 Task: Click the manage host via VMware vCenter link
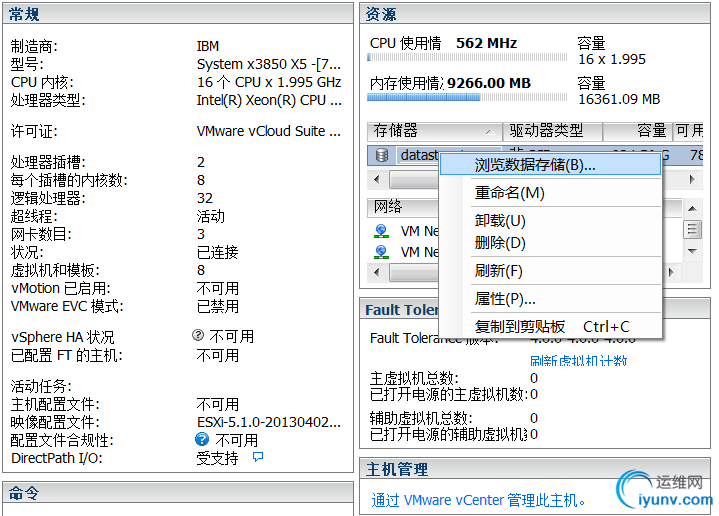478,500
